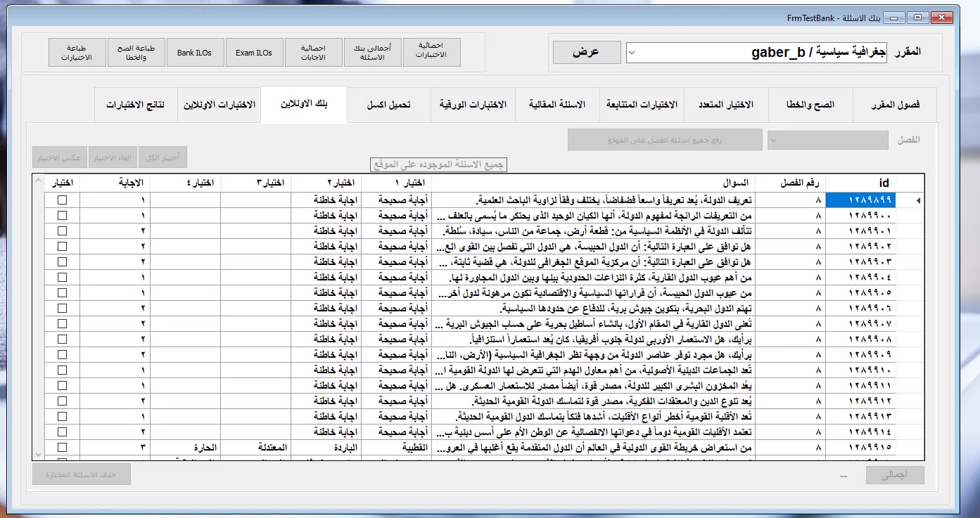
Task: Open the الصح والخطا tab
Action: click(810, 105)
